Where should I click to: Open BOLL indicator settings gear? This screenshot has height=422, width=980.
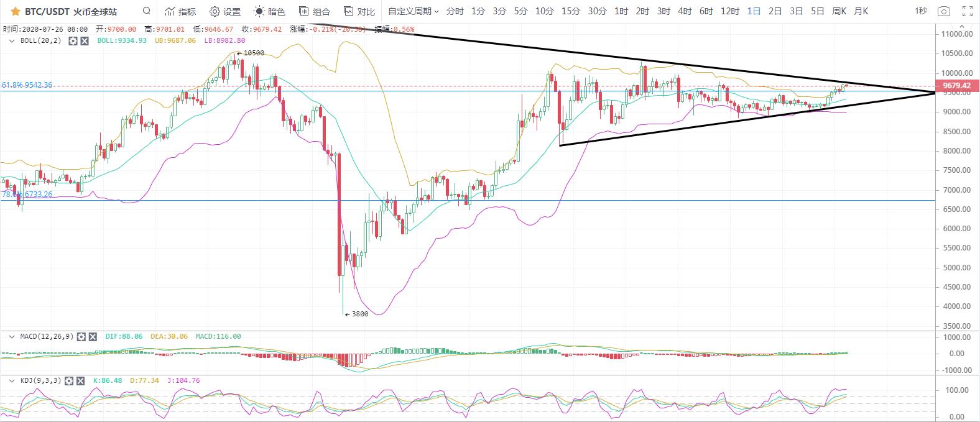73,40
